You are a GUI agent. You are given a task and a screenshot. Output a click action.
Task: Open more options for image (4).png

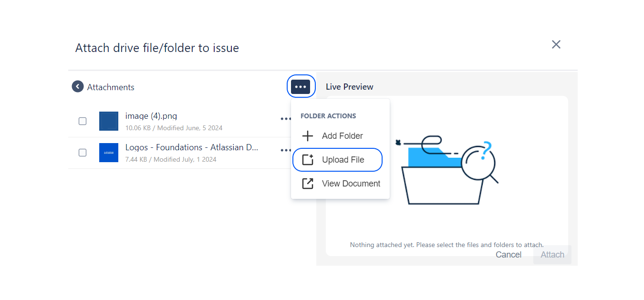[x=285, y=119]
